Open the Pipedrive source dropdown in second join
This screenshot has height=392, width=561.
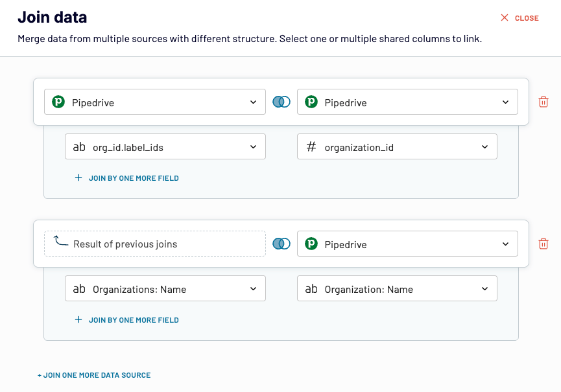point(407,244)
